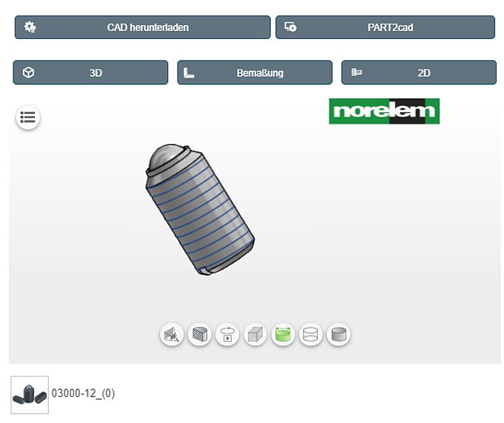Click the 03000-12_(0) part label

83,393
